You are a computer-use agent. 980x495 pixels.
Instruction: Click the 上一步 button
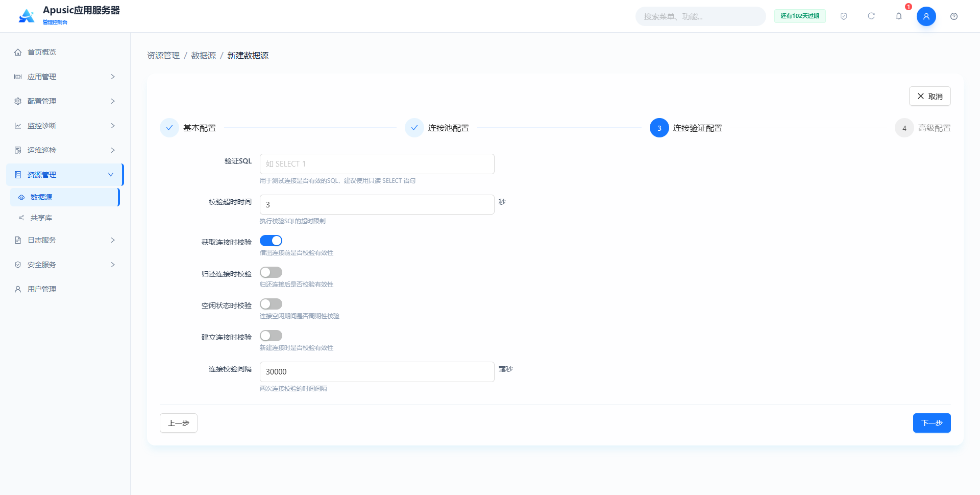point(179,423)
